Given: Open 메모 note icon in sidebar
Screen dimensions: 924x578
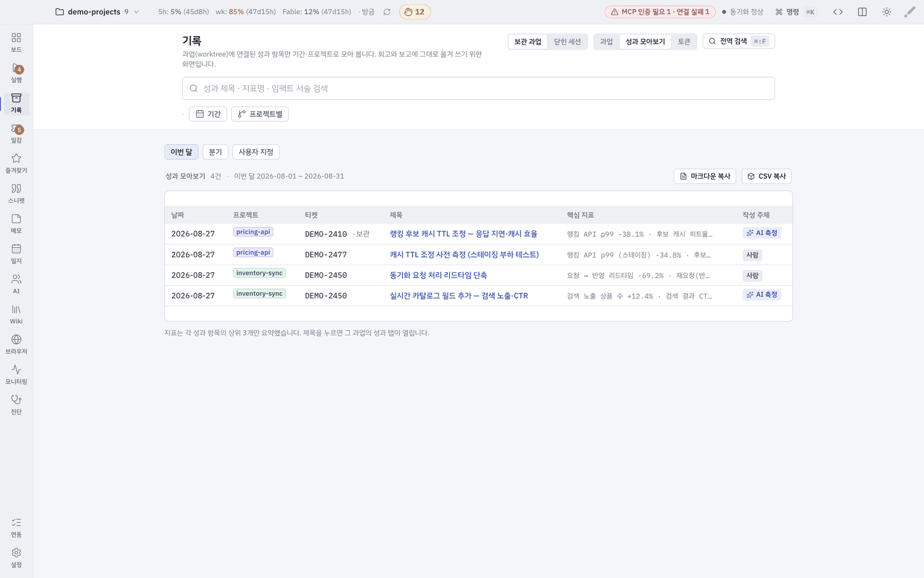Looking at the screenshot, I should pos(16,224).
